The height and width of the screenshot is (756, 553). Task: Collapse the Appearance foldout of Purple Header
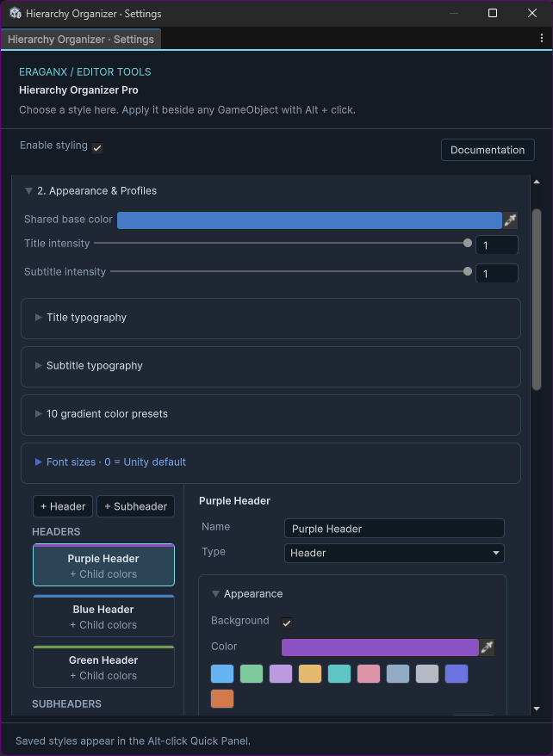(215, 594)
